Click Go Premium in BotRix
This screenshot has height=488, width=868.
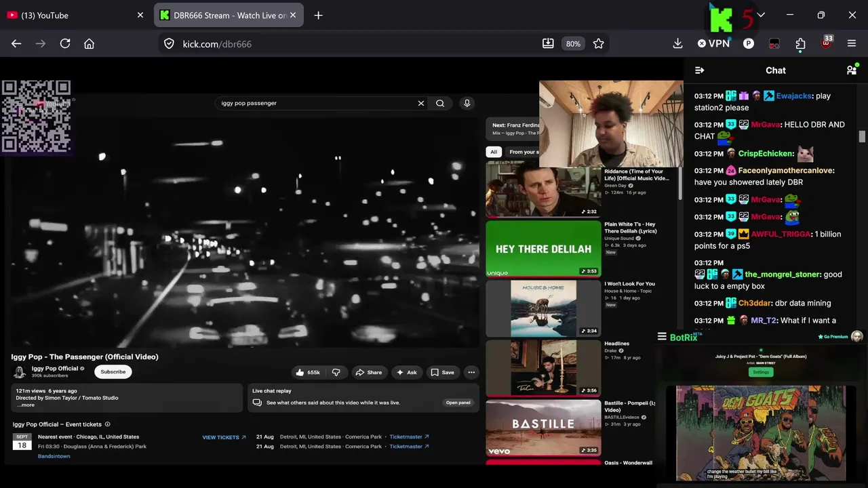coord(833,337)
